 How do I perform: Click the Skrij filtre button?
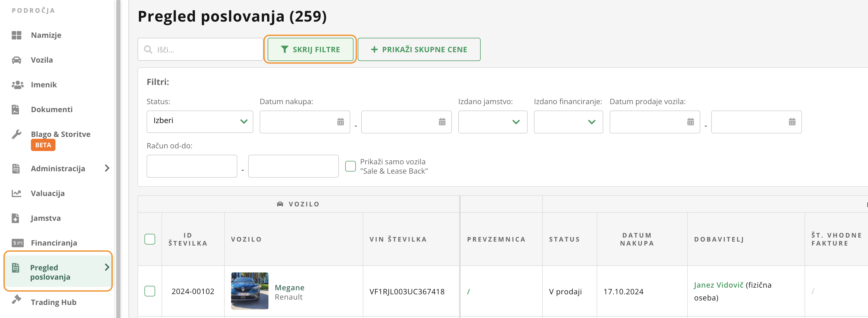point(310,50)
